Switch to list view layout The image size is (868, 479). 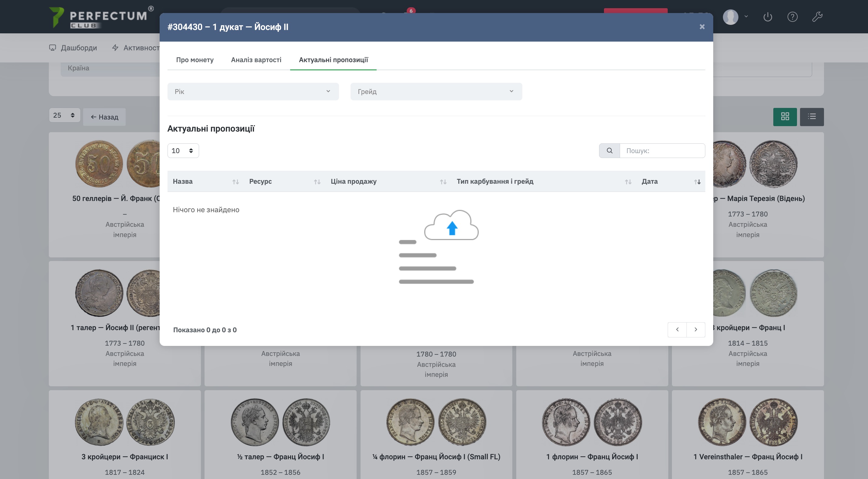coord(812,116)
